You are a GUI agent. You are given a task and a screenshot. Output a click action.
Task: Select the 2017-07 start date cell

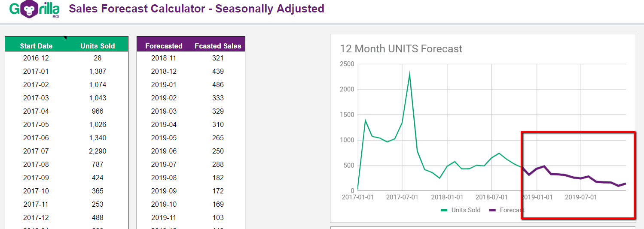pyautogui.click(x=36, y=151)
